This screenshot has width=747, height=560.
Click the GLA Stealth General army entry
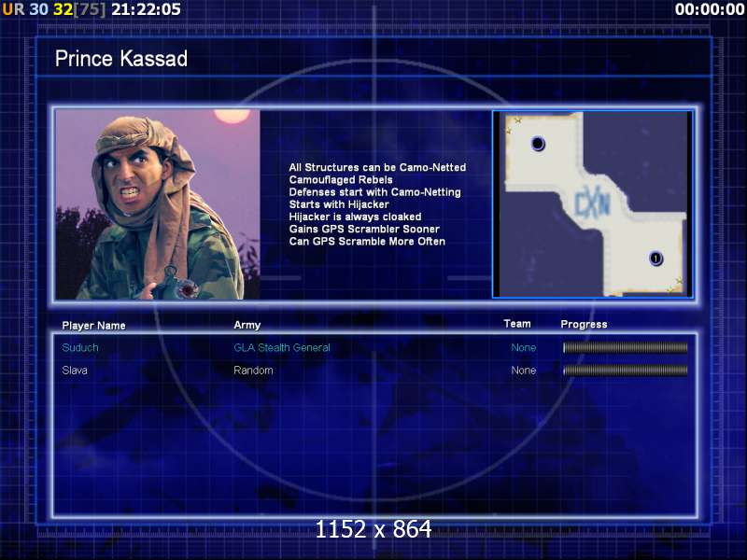(x=282, y=347)
